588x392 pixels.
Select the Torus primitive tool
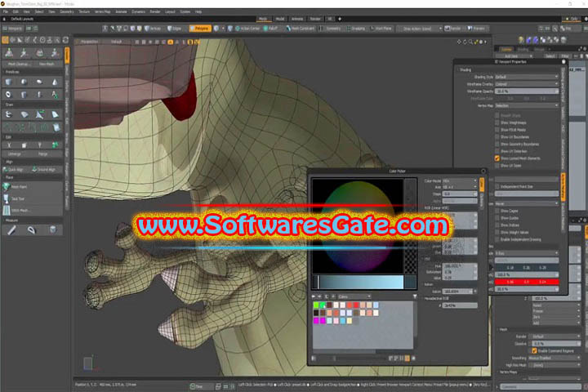pyautogui.click(x=9, y=95)
